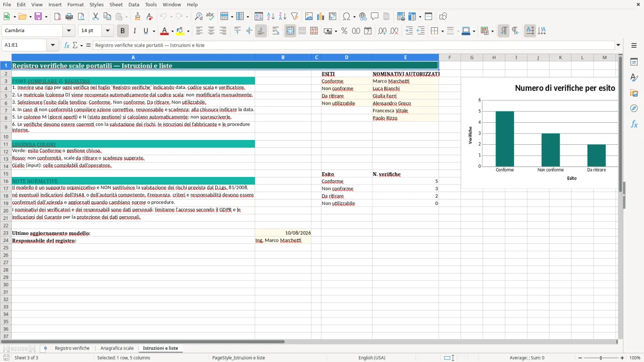Open the Styles menu
Image resolution: width=644 pixels, height=362 pixels.
pyautogui.click(x=97, y=4)
